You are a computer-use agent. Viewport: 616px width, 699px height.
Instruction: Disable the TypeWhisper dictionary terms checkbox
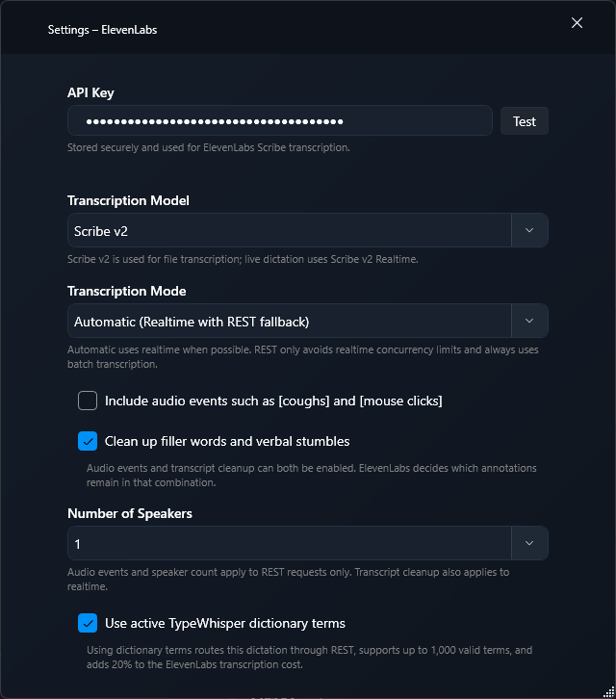[x=88, y=623]
